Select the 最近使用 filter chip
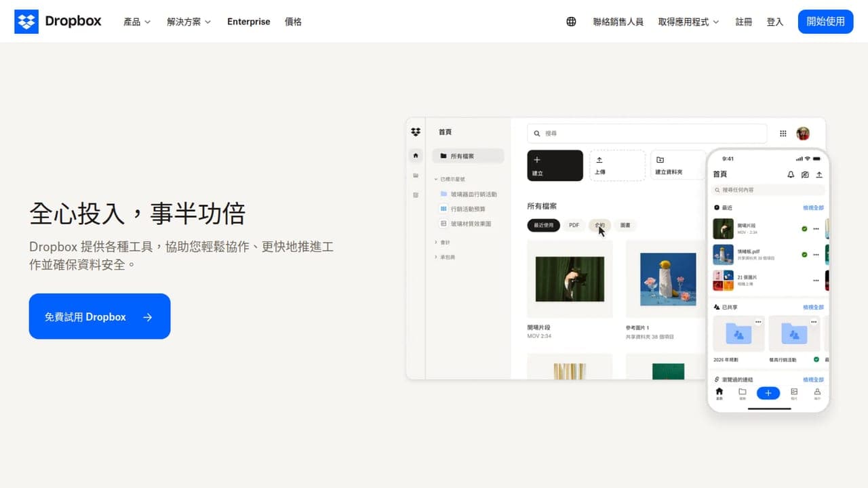 point(544,225)
